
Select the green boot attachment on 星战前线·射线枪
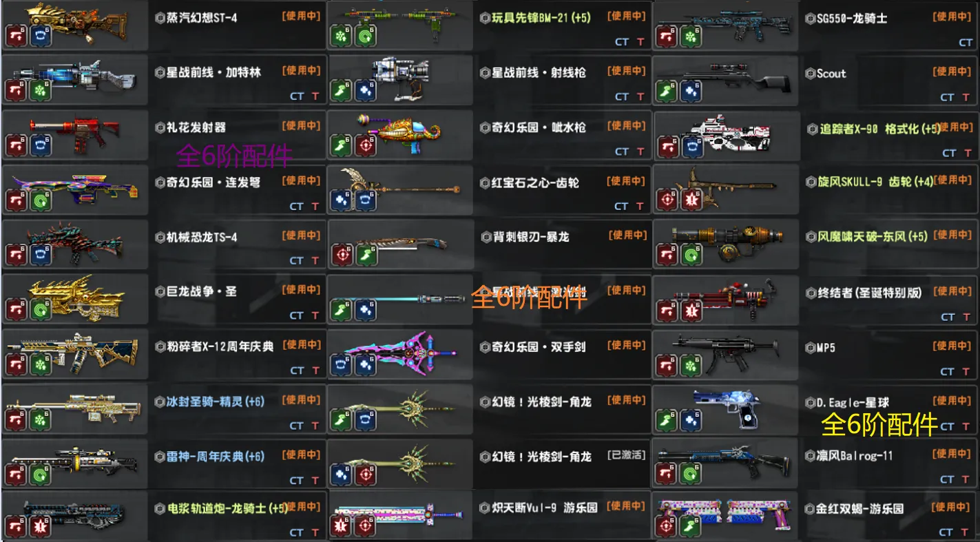pyautogui.click(x=341, y=92)
